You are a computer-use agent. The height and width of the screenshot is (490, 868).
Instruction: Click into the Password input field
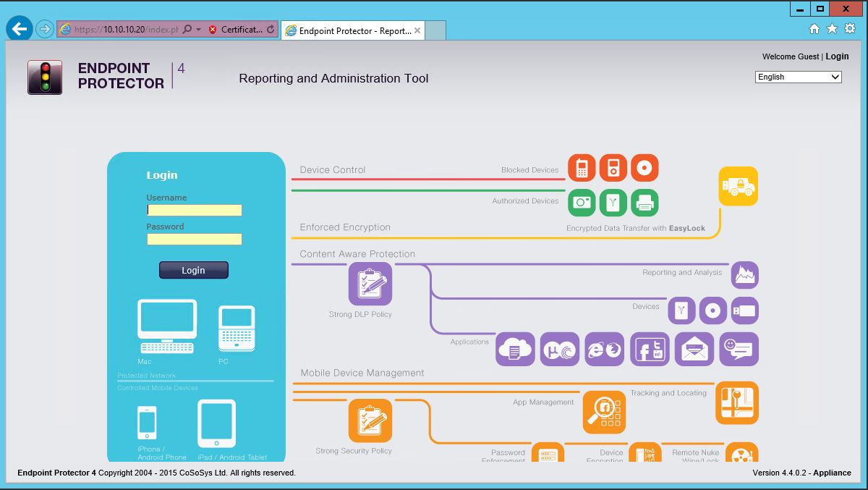tap(194, 239)
